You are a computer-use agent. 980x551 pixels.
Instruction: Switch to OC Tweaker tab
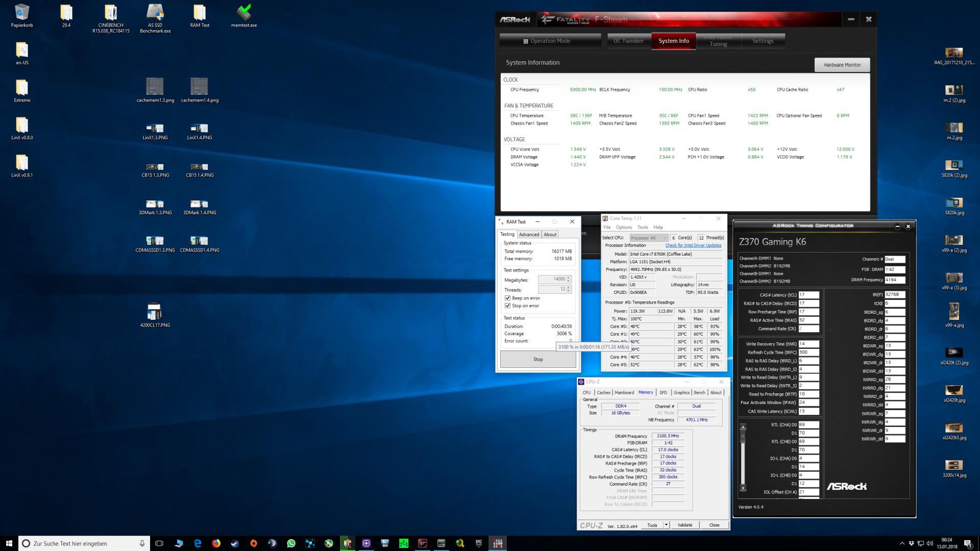(628, 41)
